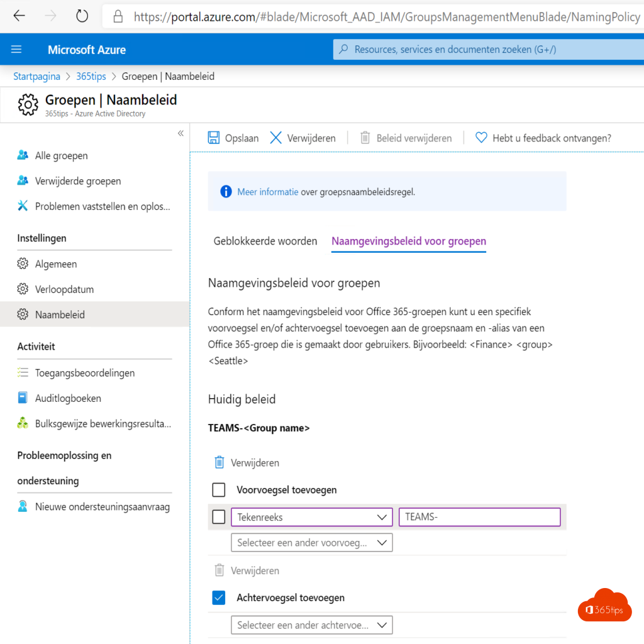Click the Opslaan save button

click(233, 138)
